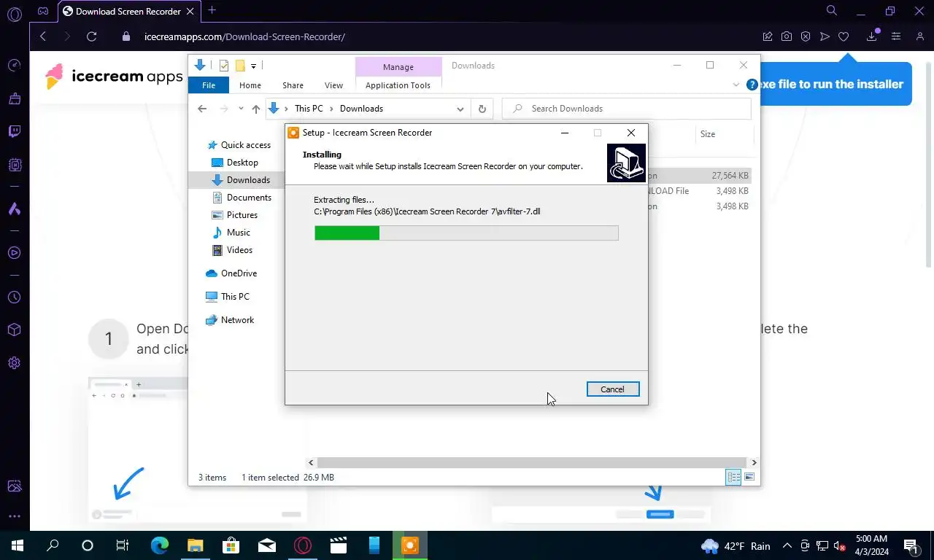Viewport: 934px width, 560px height.
Task: Select the Manage contextual tab
Action: pos(398,66)
